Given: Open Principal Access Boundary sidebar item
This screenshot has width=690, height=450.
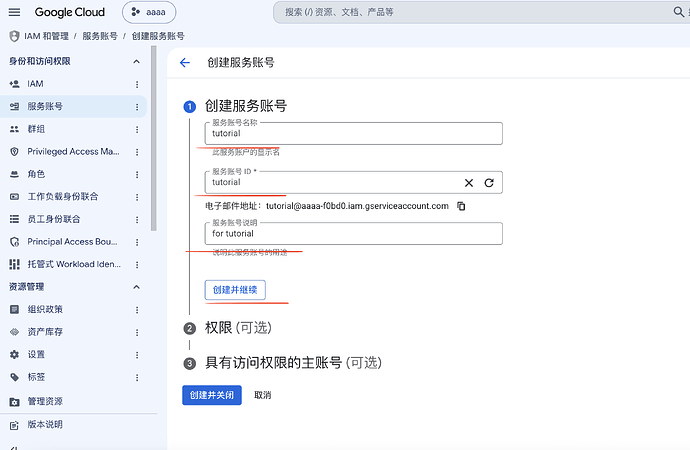Looking at the screenshot, I should (73, 241).
